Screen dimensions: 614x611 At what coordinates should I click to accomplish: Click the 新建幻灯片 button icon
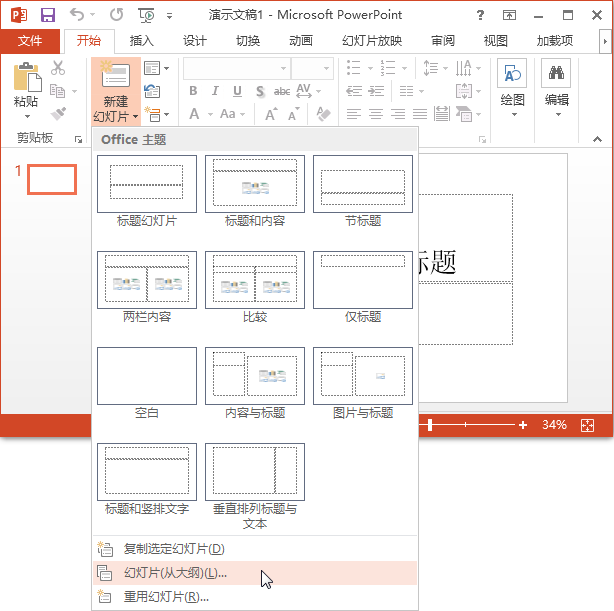pos(116,74)
